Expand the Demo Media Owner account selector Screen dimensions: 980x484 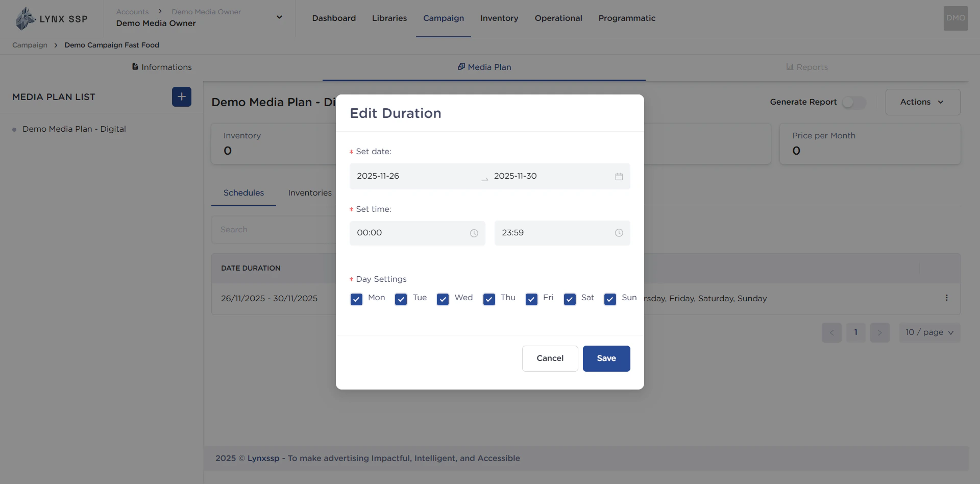pos(279,17)
